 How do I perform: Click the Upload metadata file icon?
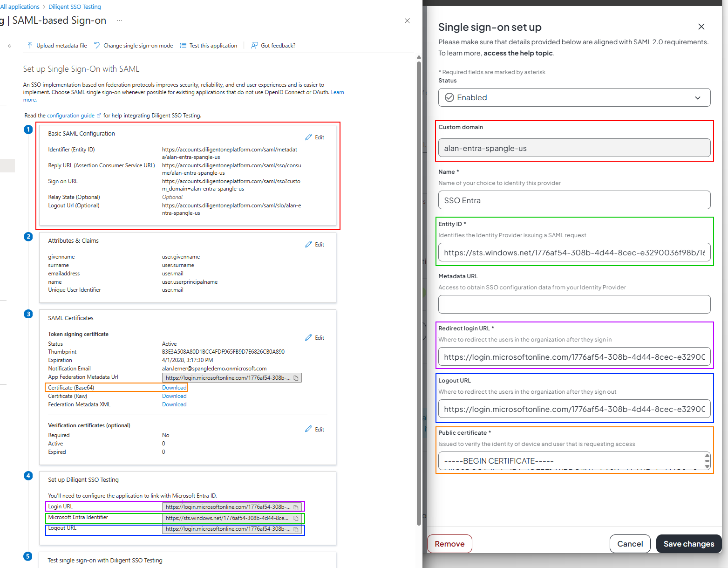pyautogui.click(x=30, y=45)
